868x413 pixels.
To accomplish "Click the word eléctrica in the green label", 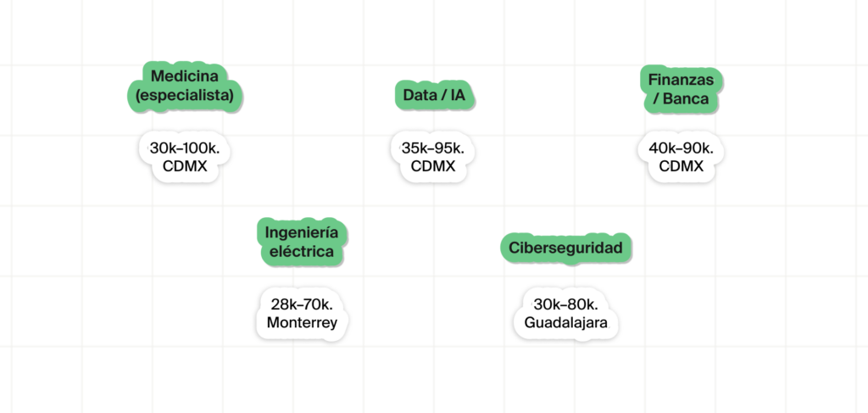I will coord(302,252).
